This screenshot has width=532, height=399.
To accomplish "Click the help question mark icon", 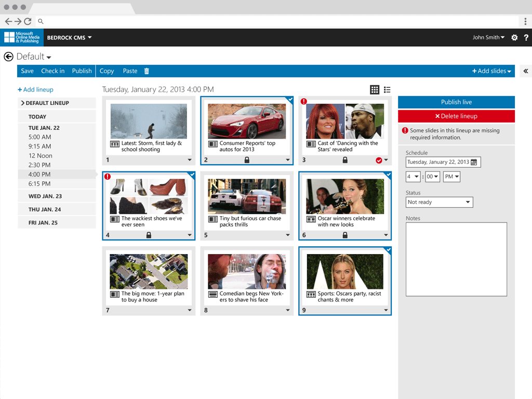I will pyautogui.click(x=526, y=37).
